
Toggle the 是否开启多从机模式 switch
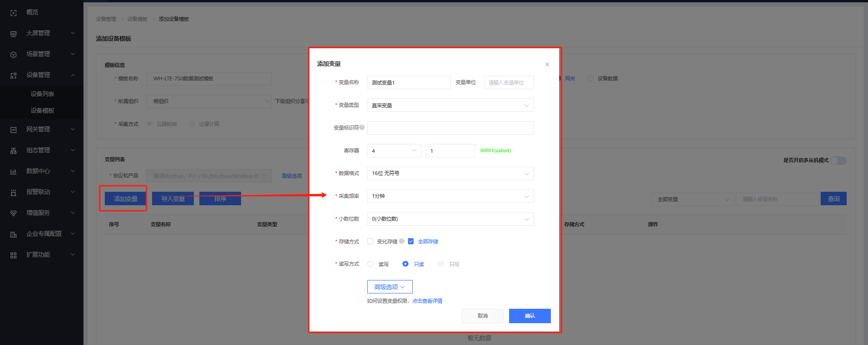click(x=838, y=160)
